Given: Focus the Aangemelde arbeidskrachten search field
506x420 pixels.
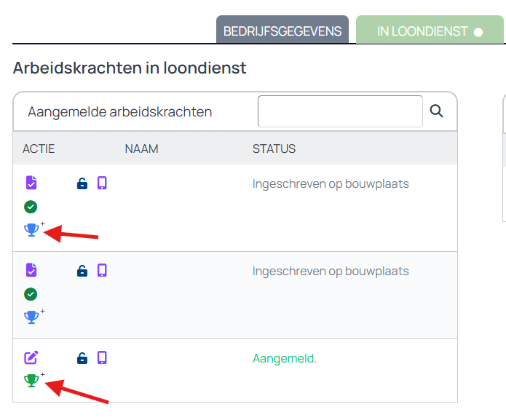Looking at the screenshot, I should tap(340, 111).
